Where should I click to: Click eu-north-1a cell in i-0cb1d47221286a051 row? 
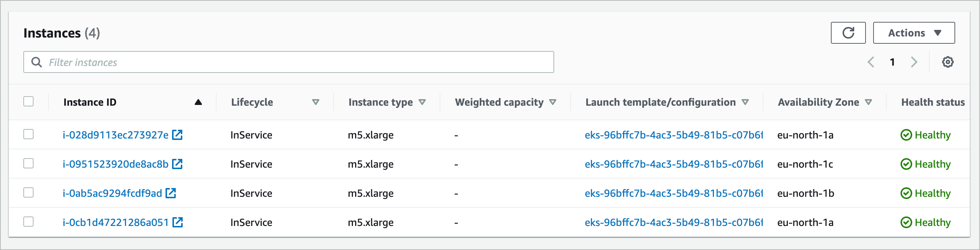(805, 222)
